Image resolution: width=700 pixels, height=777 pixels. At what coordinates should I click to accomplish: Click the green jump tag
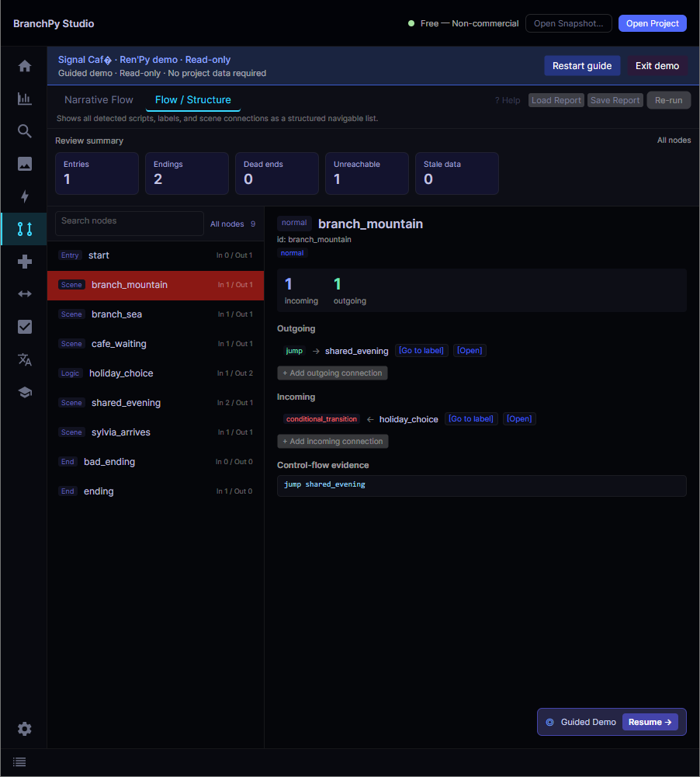pos(294,351)
